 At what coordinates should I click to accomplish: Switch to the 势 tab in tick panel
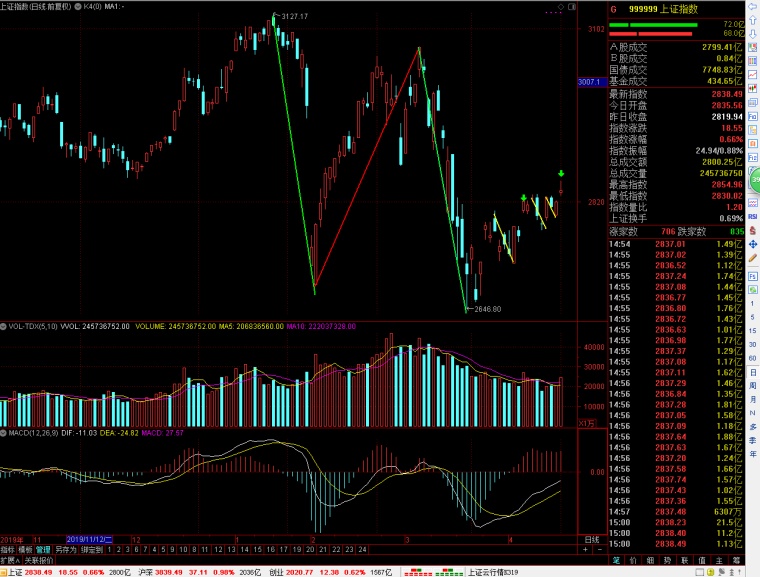click(667, 560)
